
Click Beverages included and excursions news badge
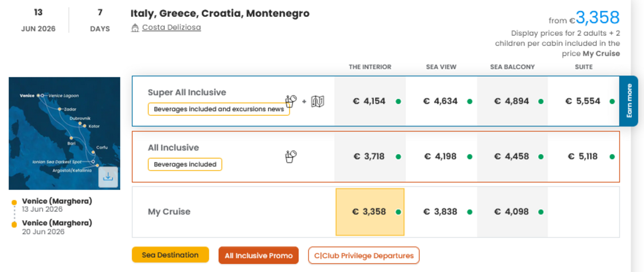point(219,109)
